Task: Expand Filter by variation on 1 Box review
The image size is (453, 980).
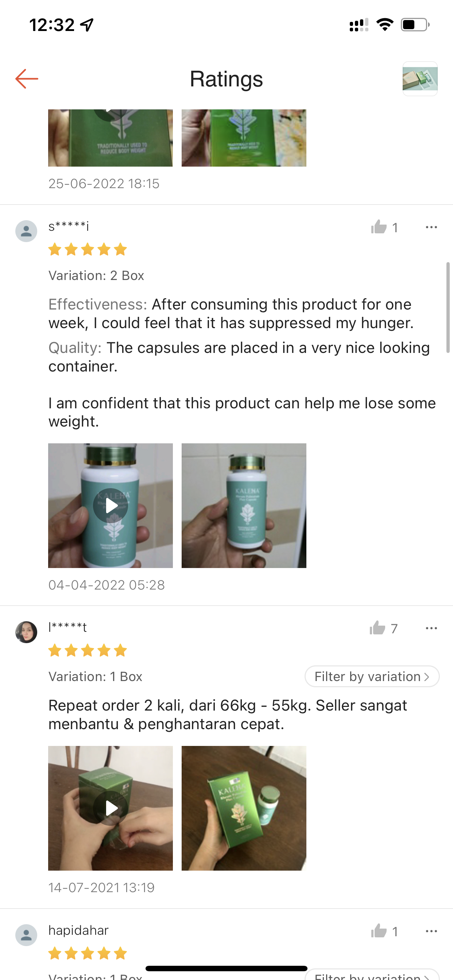Action: [x=372, y=676]
